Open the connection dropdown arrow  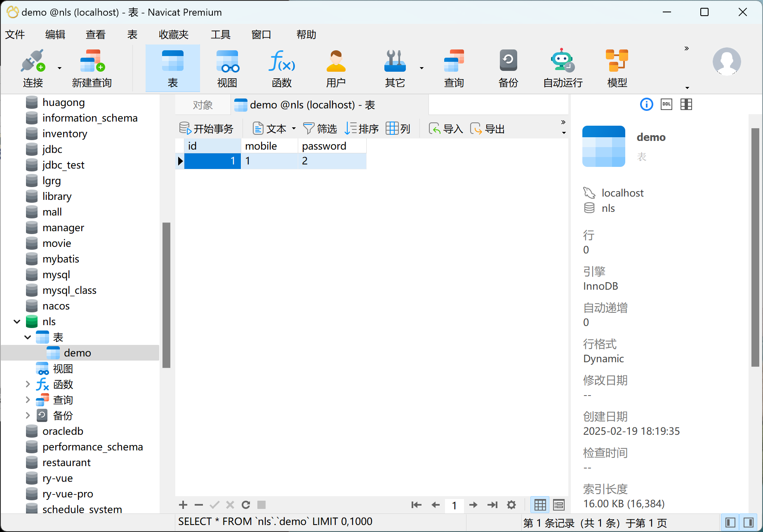[x=59, y=68]
